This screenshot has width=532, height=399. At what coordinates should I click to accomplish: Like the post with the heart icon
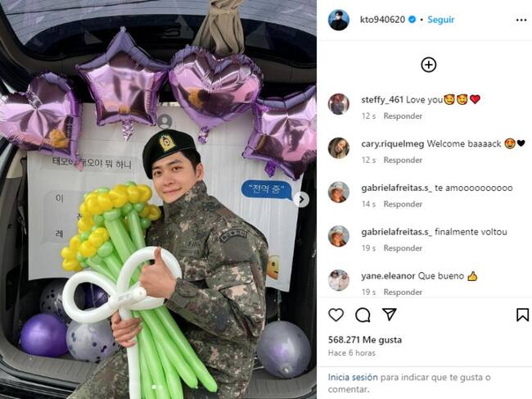(x=336, y=315)
